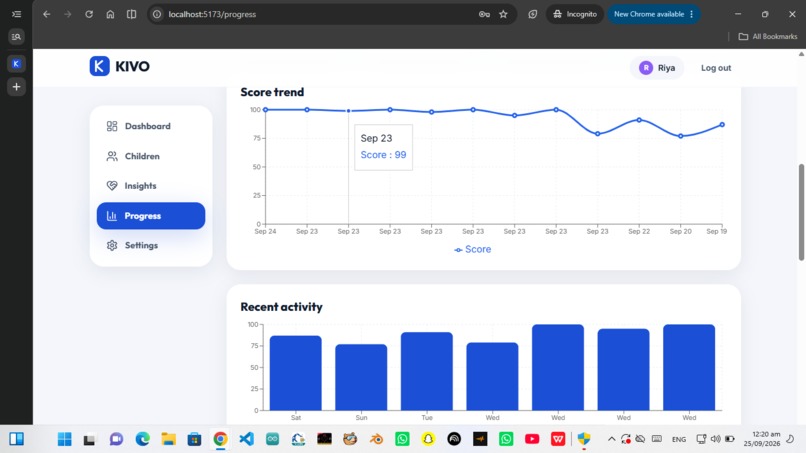The image size is (806, 453).
Task: Open Visual Studio Code from taskbar
Action: (x=246, y=439)
